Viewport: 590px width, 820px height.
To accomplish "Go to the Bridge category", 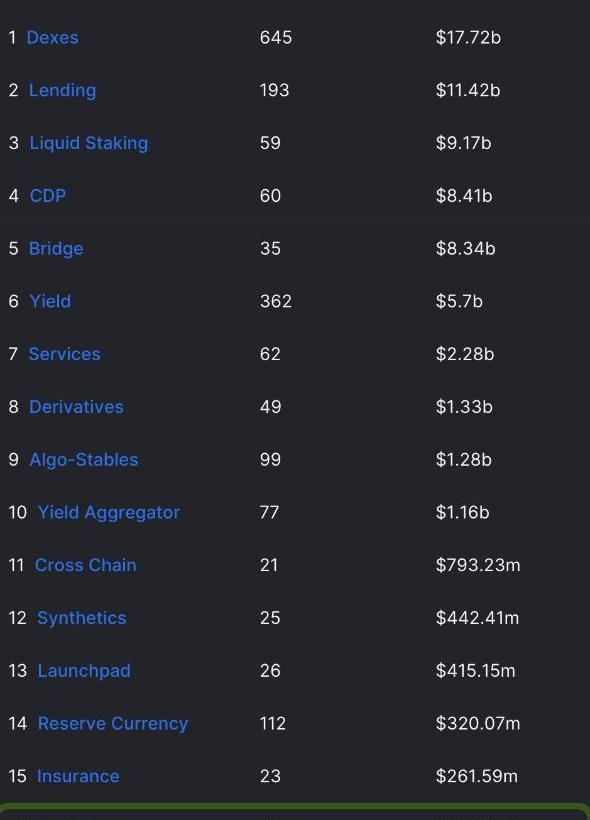I will pyautogui.click(x=56, y=248).
